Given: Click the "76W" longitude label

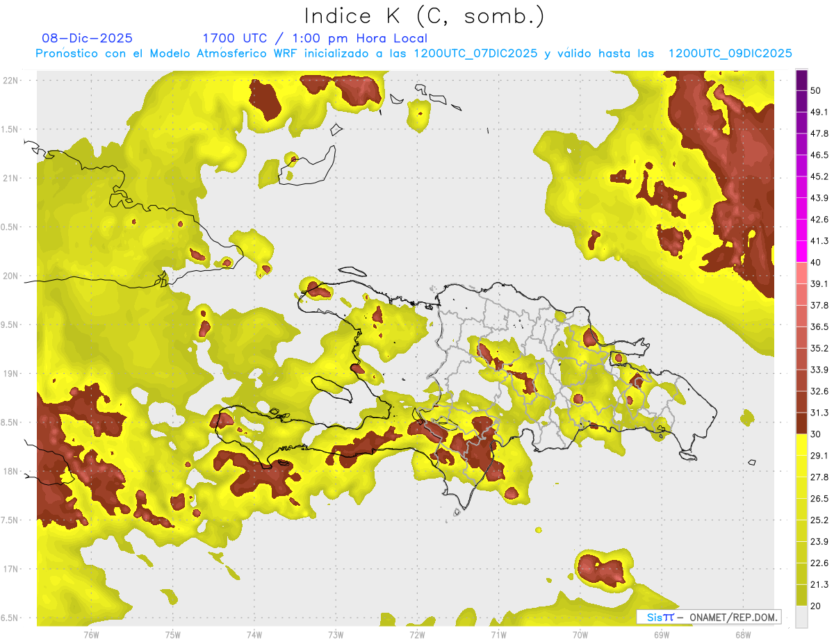Looking at the screenshot, I should [x=91, y=634].
